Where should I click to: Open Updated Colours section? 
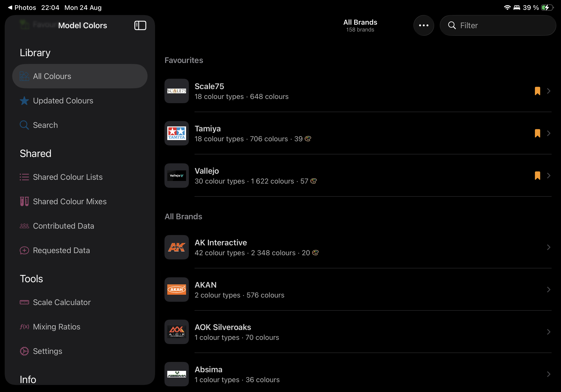click(x=80, y=101)
